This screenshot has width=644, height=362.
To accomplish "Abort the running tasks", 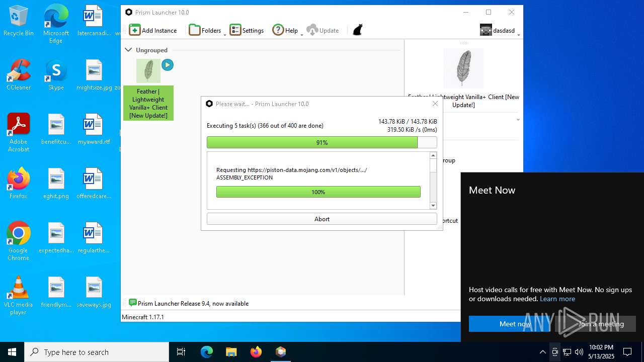I will 322,219.
